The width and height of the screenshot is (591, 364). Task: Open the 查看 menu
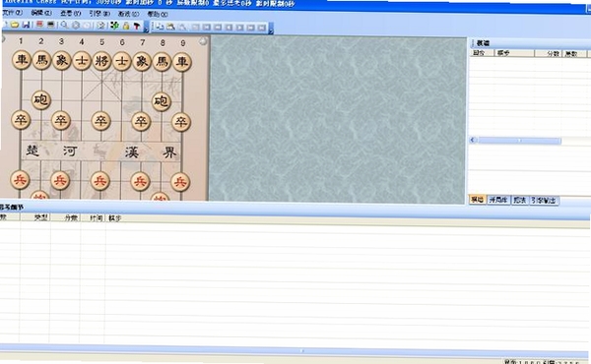click(x=71, y=13)
